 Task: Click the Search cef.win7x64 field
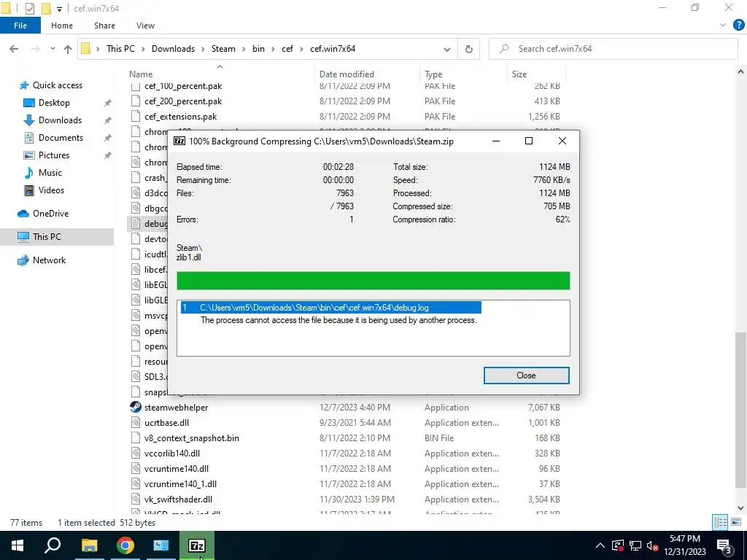coord(613,49)
